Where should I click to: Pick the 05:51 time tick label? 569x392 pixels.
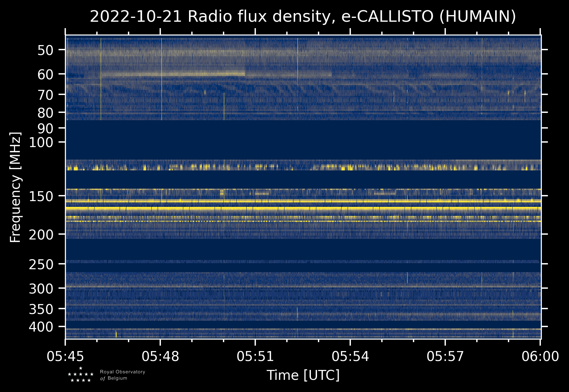coord(255,356)
